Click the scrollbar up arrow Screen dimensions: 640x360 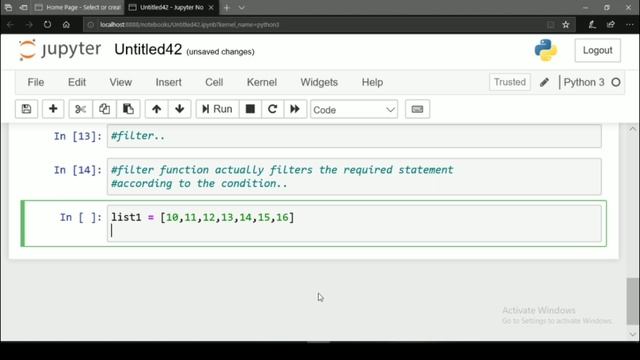point(633,129)
